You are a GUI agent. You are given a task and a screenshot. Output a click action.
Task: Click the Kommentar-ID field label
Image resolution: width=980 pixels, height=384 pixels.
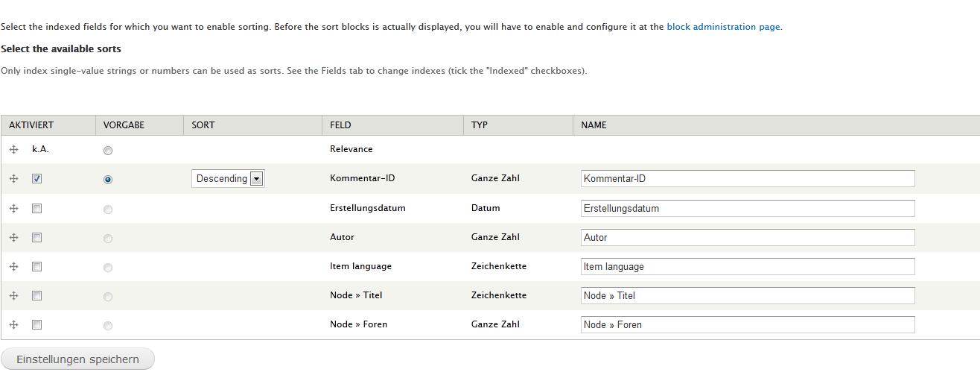(362, 179)
